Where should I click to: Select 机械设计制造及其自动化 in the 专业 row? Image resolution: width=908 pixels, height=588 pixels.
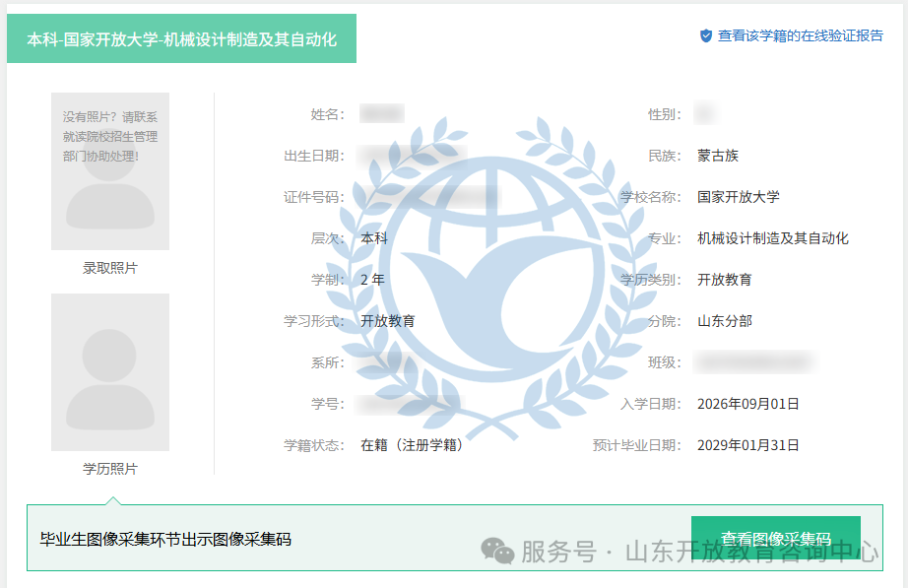[772, 238]
